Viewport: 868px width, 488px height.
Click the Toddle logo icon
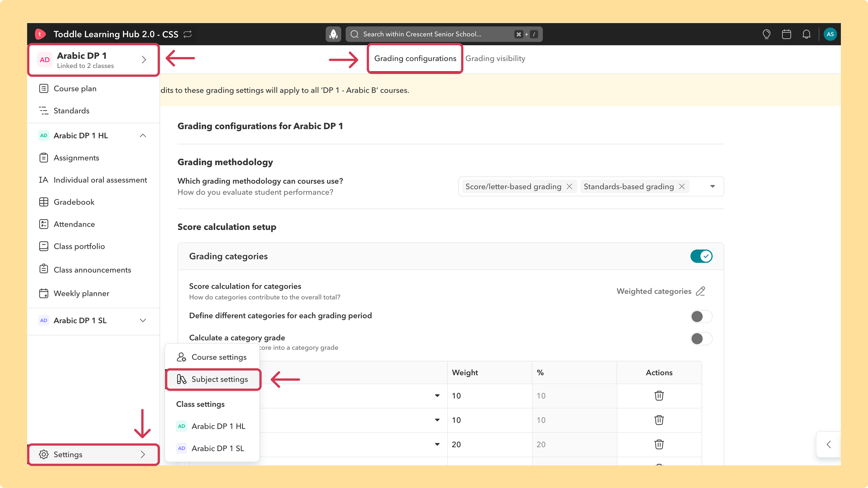tap(40, 34)
